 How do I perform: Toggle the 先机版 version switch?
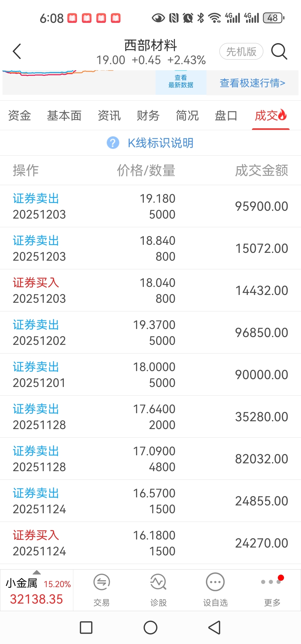point(241,51)
